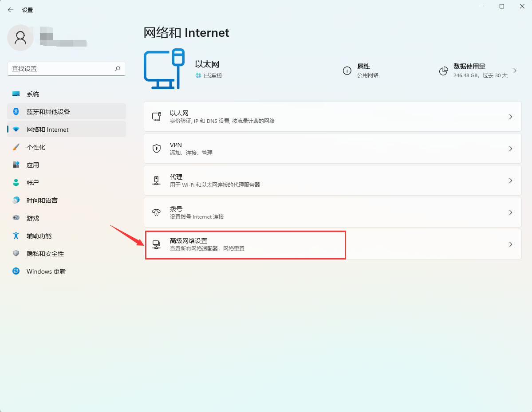Click the 拨号 dial-up phone icon
The height and width of the screenshot is (412, 532).
156,212
